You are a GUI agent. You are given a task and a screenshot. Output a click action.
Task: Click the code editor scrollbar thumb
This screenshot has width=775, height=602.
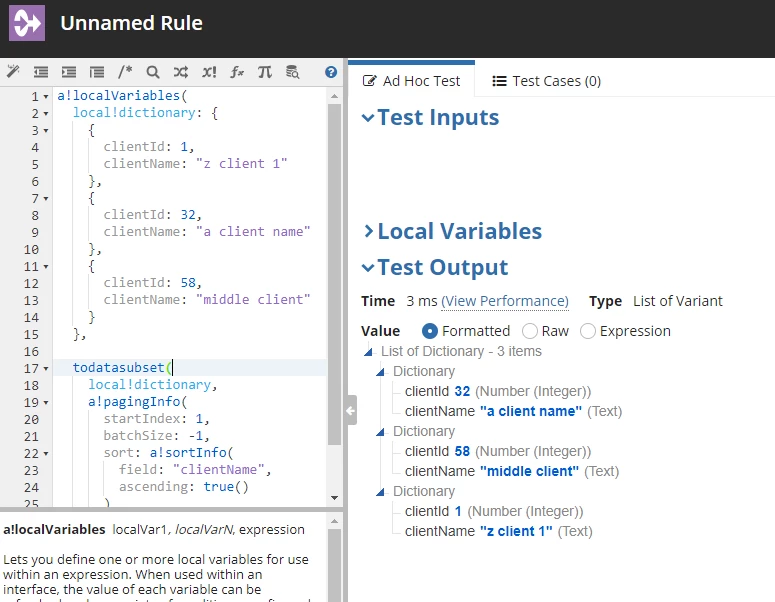tap(334, 273)
